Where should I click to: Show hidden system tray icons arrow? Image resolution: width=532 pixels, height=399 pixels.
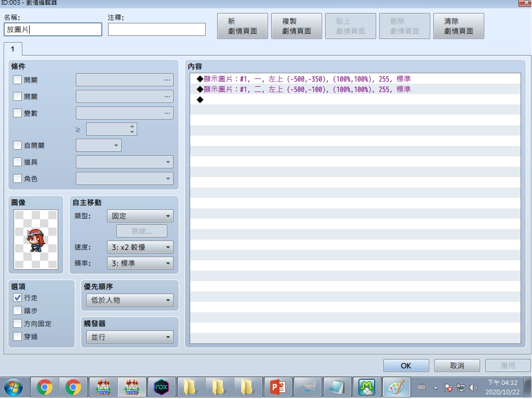435,388
